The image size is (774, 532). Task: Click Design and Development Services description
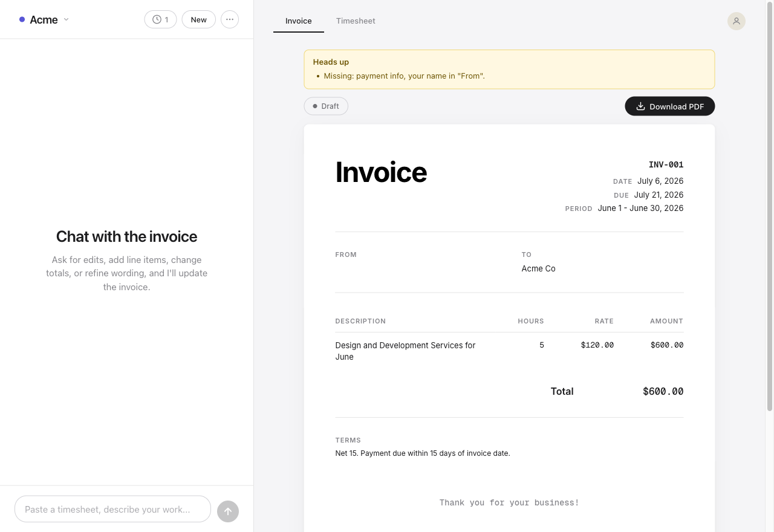point(405,351)
